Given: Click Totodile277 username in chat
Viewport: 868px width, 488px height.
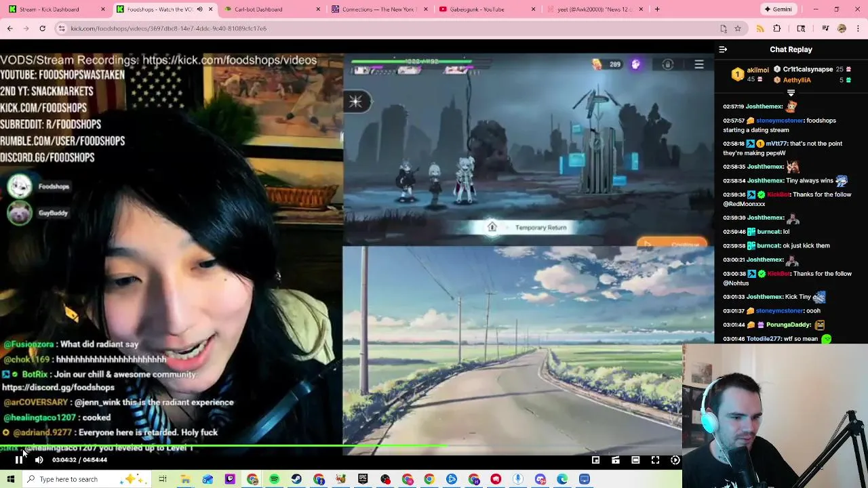Looking at the screenshot, I should tap(764, 338).
